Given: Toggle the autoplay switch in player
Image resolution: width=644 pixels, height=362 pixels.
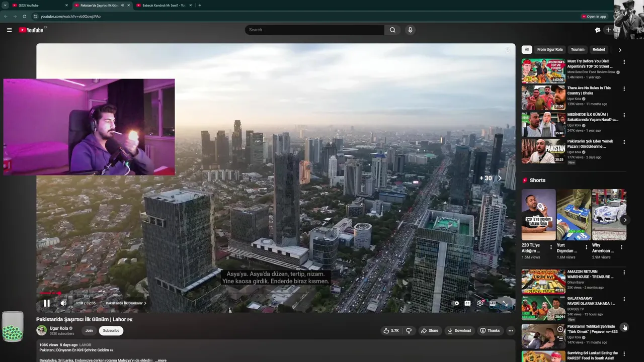Looking at the screenshot, I should pyautogui.click(x=456, y=303).
